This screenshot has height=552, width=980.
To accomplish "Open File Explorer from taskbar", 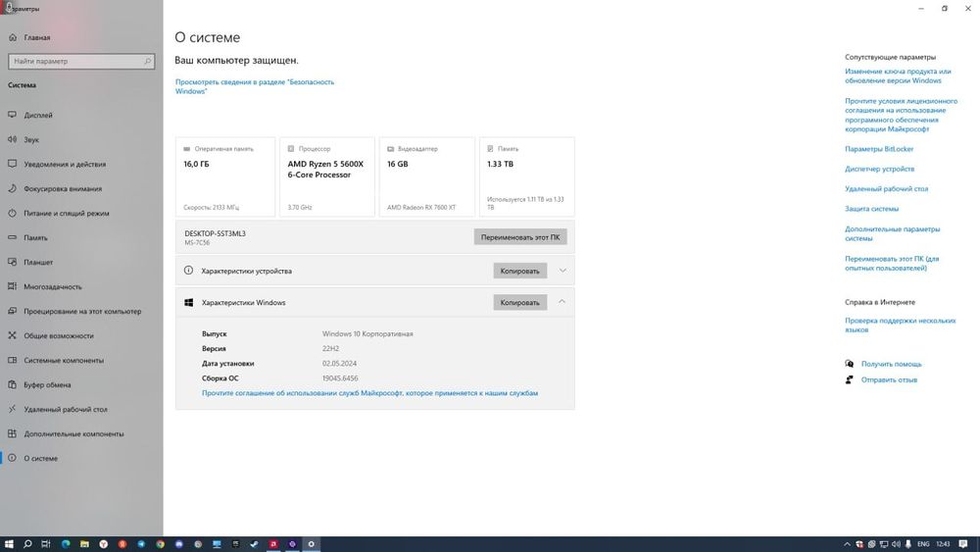I will tap(84, 544).
